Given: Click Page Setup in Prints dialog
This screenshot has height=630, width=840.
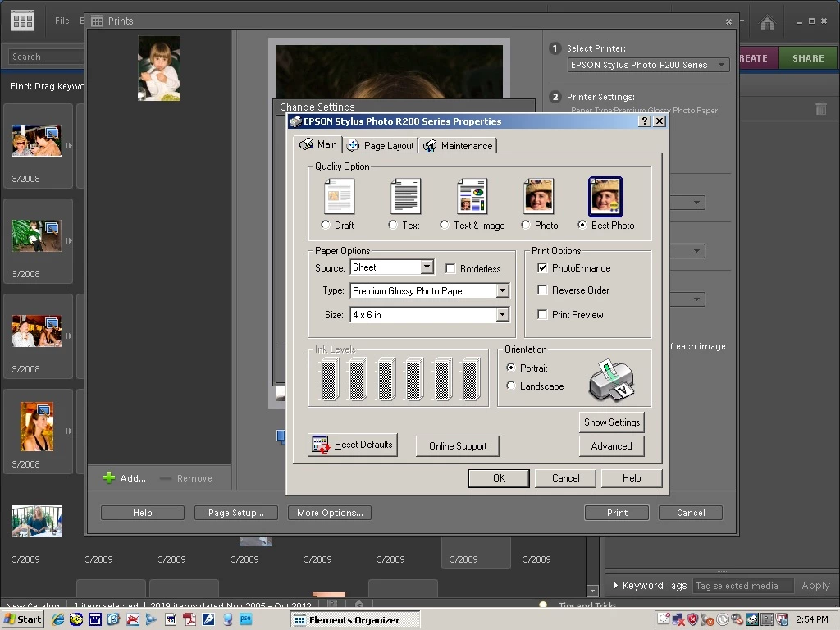Looking at the screenshot, I should 235,513.
